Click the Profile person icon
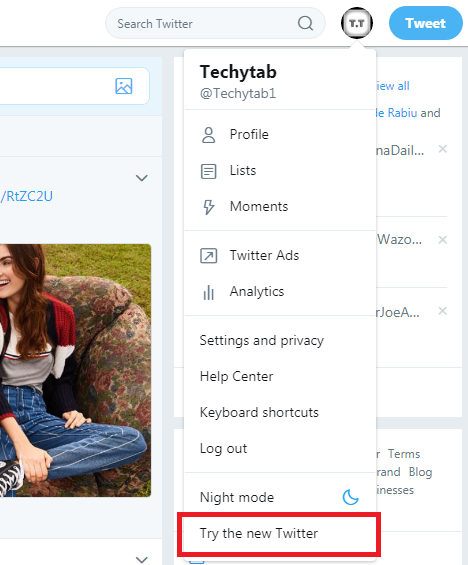This screenshot has height=565, width=468. [208, 135]
